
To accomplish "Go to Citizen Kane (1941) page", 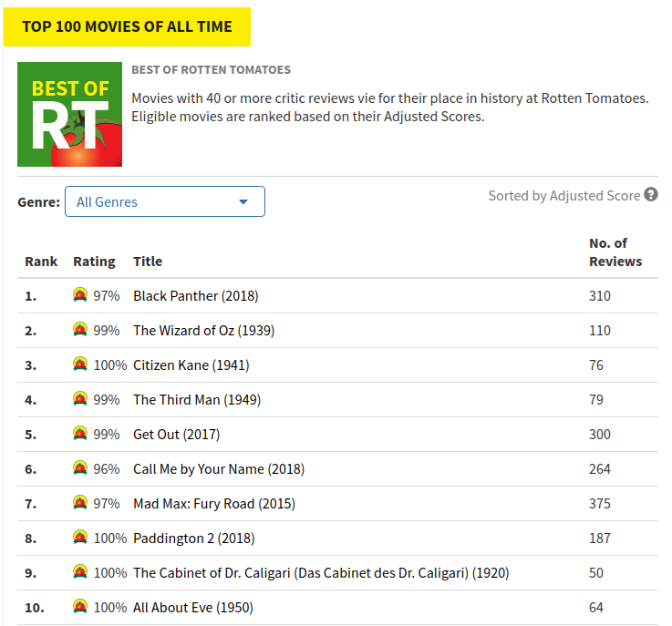I will click(191, 364).
